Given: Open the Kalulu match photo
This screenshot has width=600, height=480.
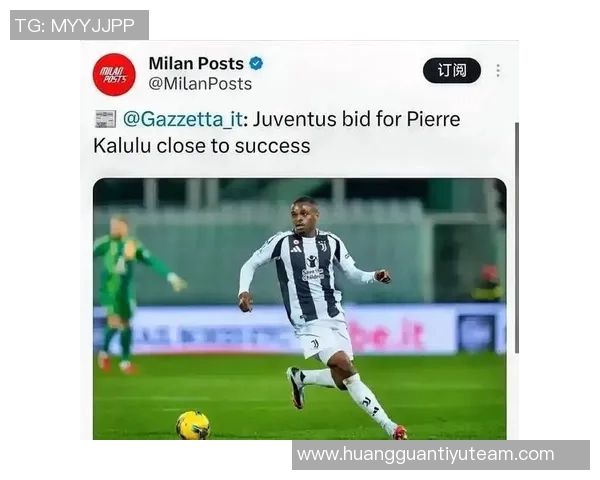Looking at the screenshot, I should pos(300,309).
